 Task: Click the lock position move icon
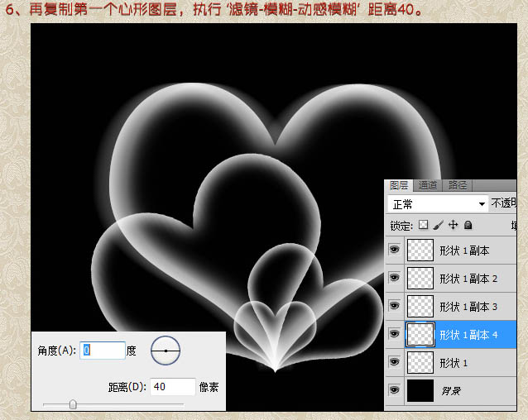pos(454,225)
